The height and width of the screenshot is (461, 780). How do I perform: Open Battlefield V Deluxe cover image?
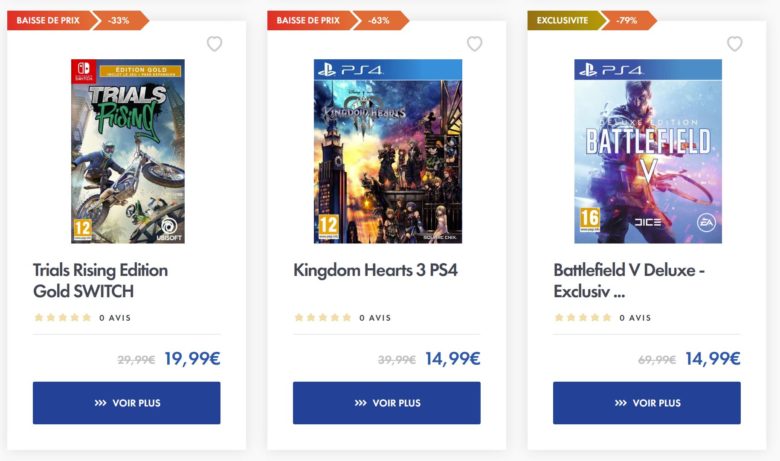[x=647, y=151]
